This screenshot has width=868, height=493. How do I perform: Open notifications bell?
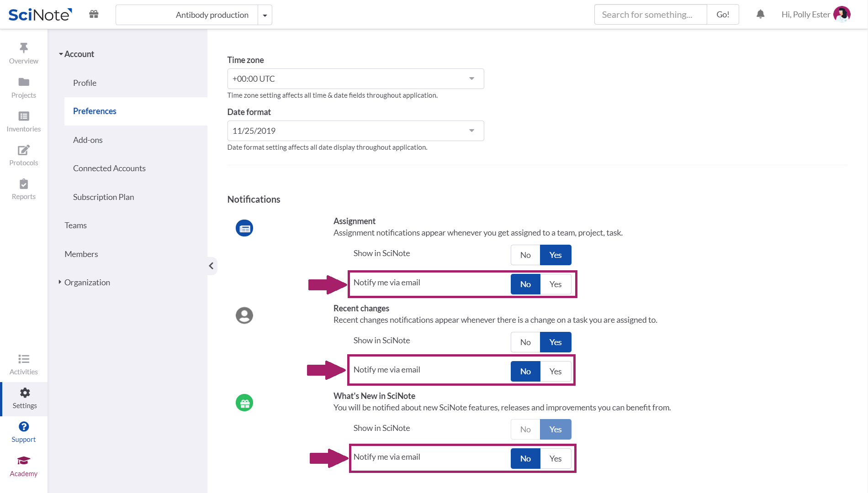tap(760, 14)
